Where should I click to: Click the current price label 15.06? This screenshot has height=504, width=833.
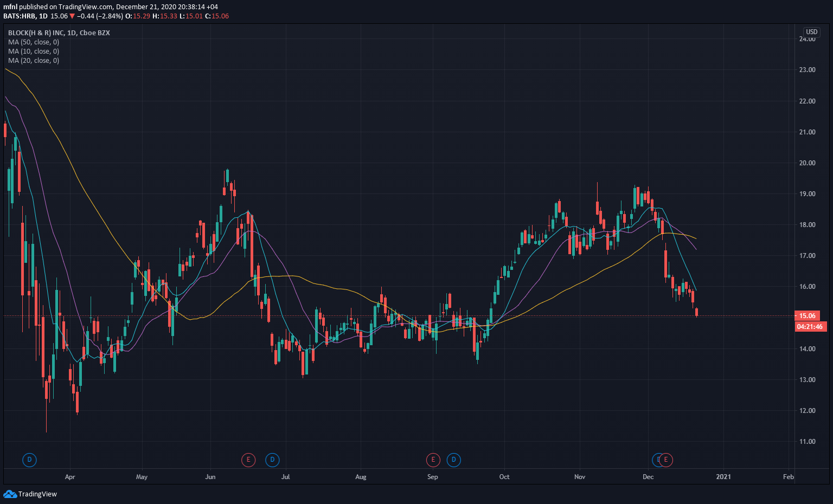pyautogui.click(x=807, y=315)
